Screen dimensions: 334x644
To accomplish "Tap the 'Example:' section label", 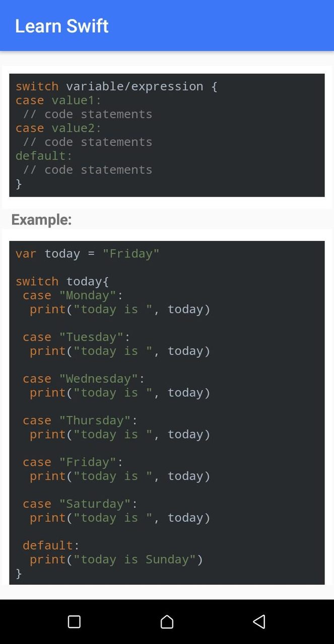I will click(41, 220).
